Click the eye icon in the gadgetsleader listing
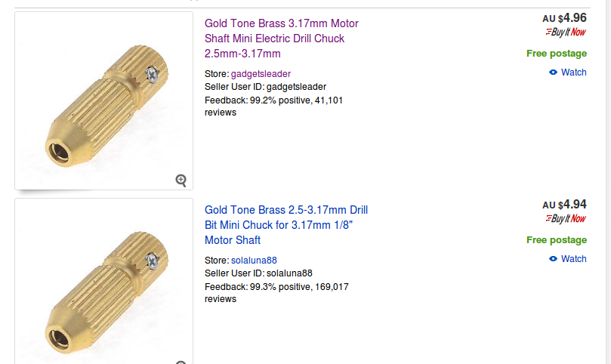Image resolution: width=611 pixels, height=364 pixels. click(554, 72)
